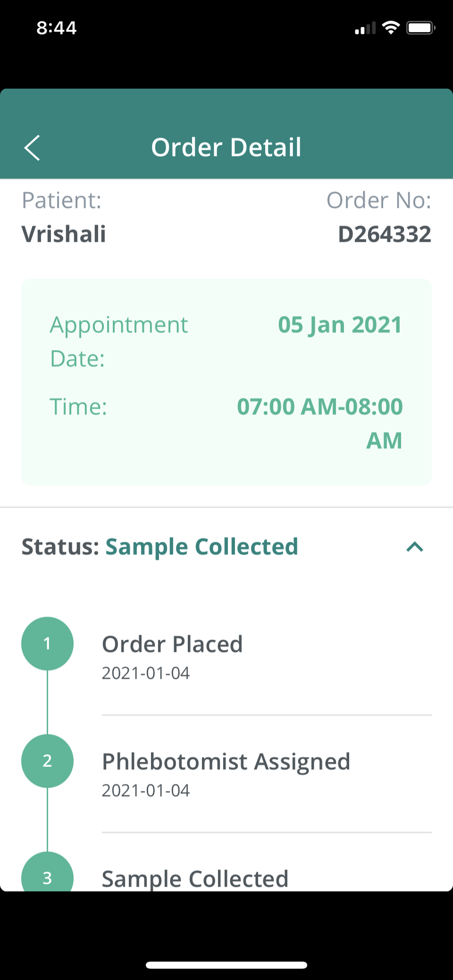The height and width of the screenshot is (980, 453).
Task: Tap the Wi-Fi status icon
Action: 391,28
